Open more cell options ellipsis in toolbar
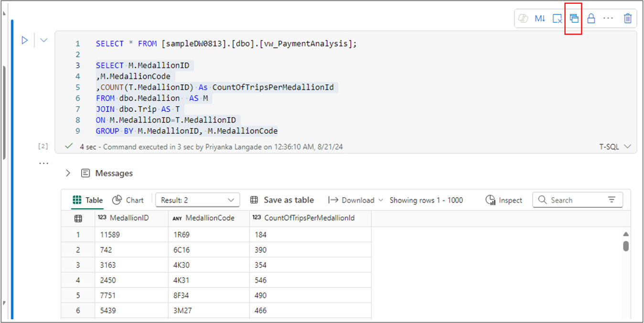 pos(608,19)
